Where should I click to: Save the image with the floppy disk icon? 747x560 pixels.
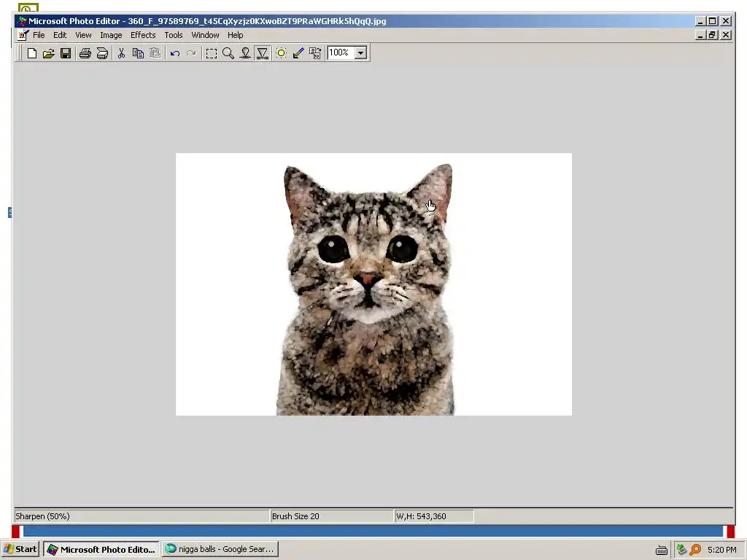(x=65, y=53)
